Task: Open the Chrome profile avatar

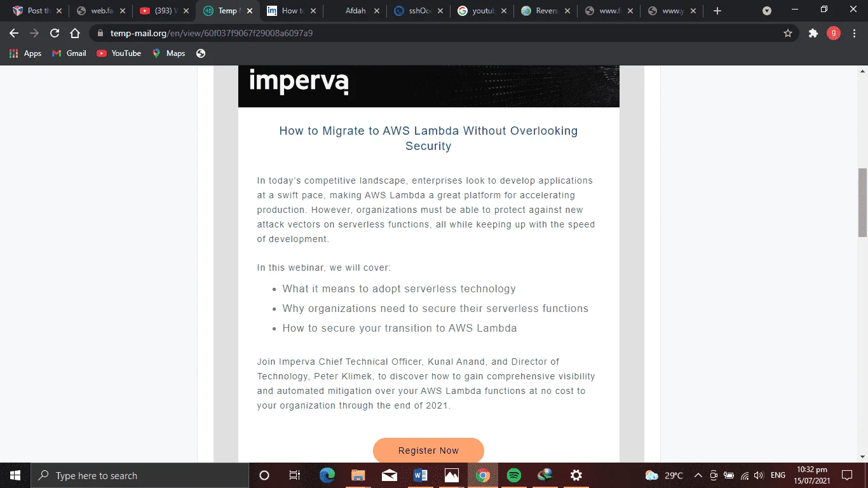Action: (x=834, y=33)
